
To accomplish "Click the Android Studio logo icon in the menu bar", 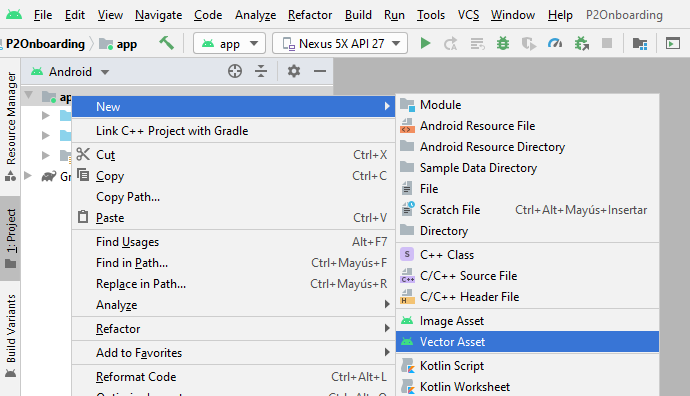I will 14,15.
